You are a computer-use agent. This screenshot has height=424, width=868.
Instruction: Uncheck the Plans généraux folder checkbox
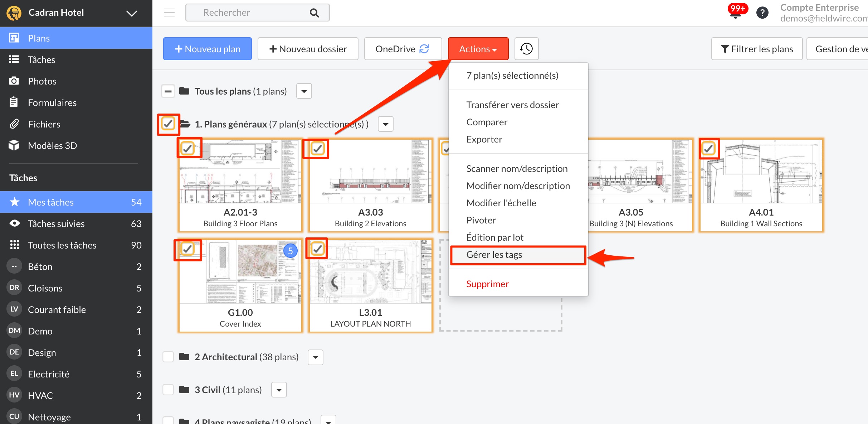click(168, 124)
